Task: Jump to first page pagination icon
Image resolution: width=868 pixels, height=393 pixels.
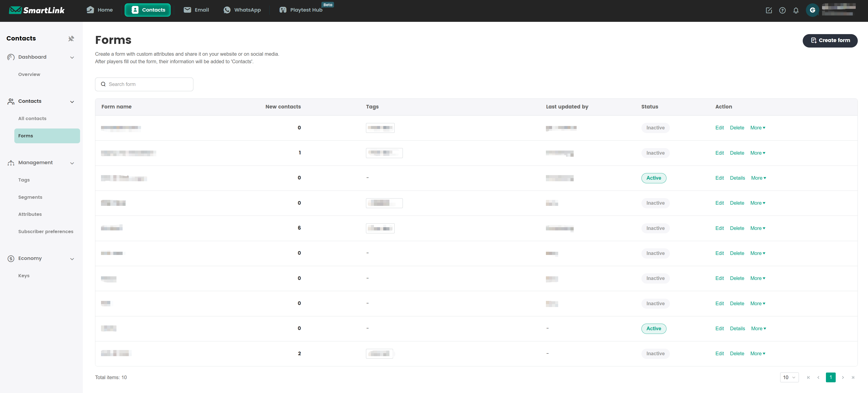Action: 808,378
